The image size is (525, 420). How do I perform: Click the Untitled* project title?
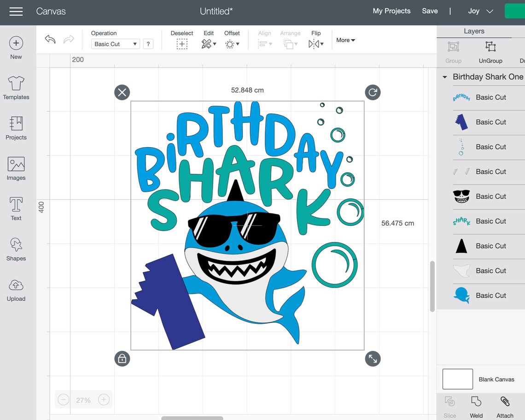click(x=216, y=12)
